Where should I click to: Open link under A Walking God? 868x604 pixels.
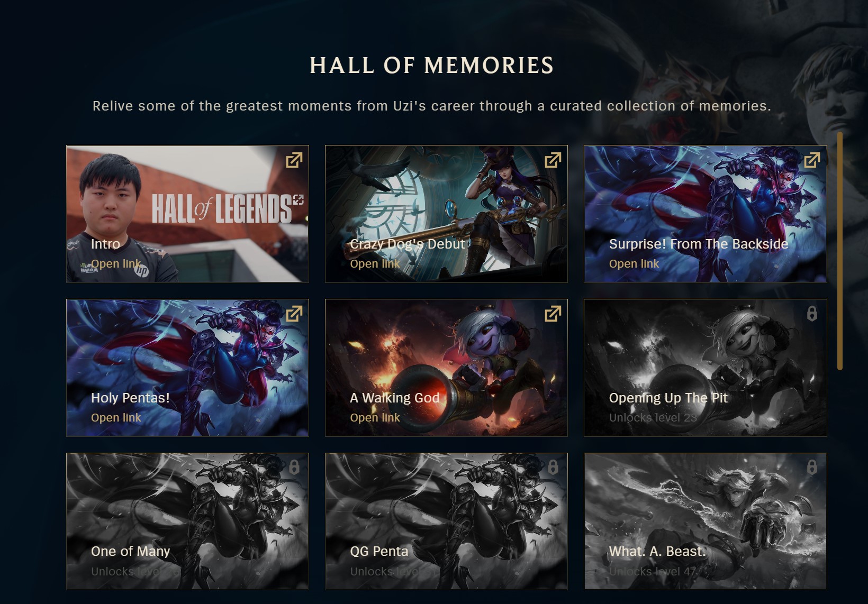point(375,418)
